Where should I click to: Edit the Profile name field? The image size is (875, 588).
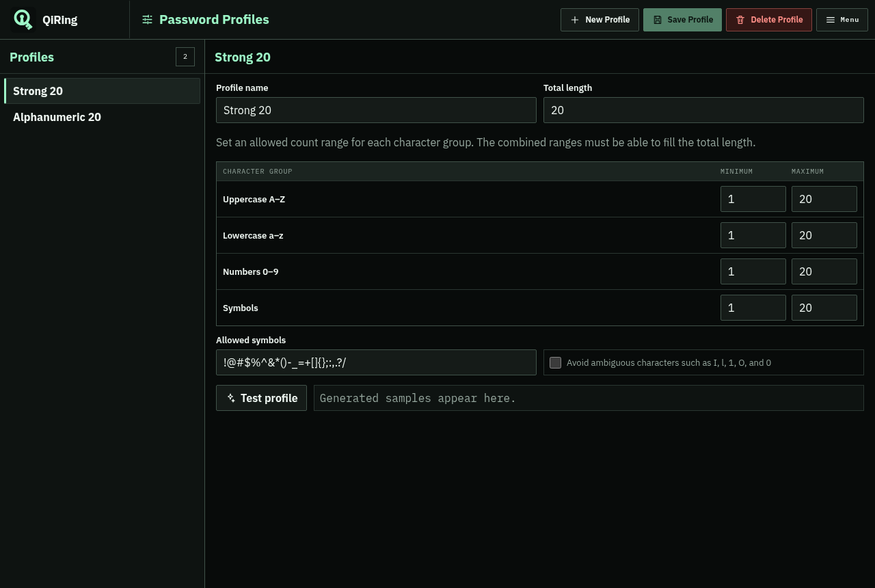click(376, 110)
